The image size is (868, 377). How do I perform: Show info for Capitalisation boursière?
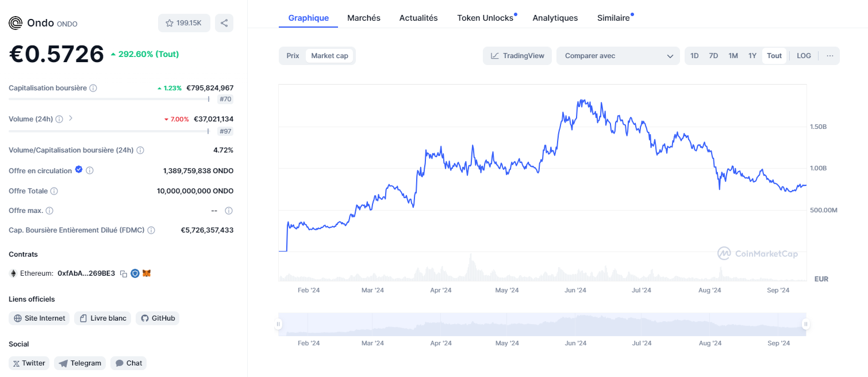(x=93, y=88)
